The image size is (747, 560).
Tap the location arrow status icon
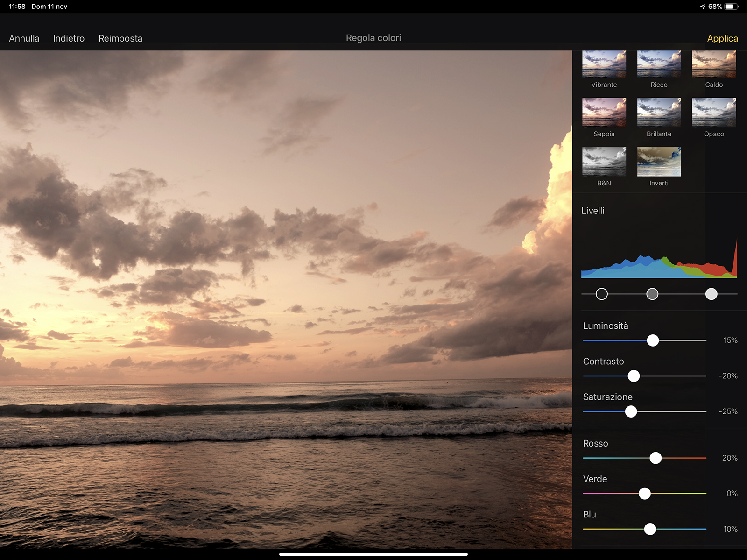click(703, 7)
